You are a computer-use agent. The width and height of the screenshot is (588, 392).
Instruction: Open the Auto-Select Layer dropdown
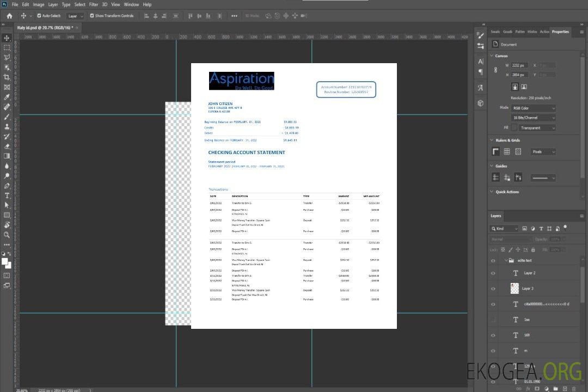[75, 16]
